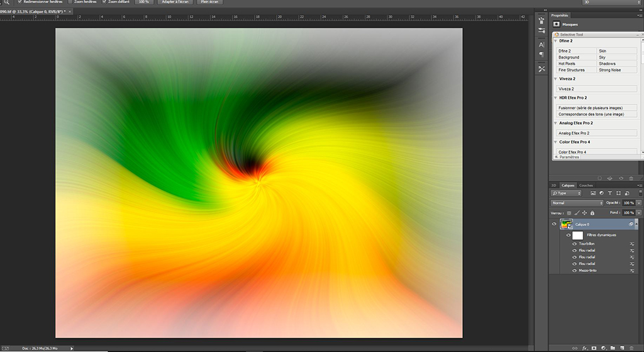Hide Filtres dynamiques visibility eye
The height and width of the screenshot is (352, 644).
click(x=569, y=236)
